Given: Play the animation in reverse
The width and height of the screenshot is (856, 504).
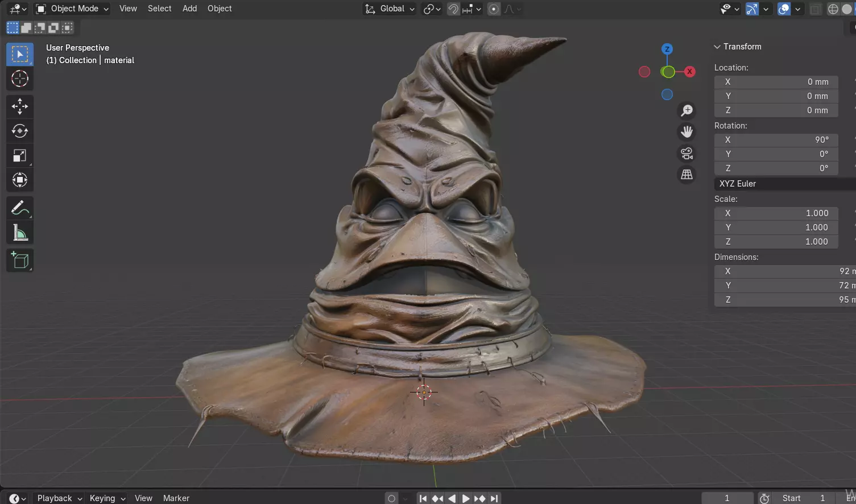Looking at the screenshot, I should (x=452, y=498).
